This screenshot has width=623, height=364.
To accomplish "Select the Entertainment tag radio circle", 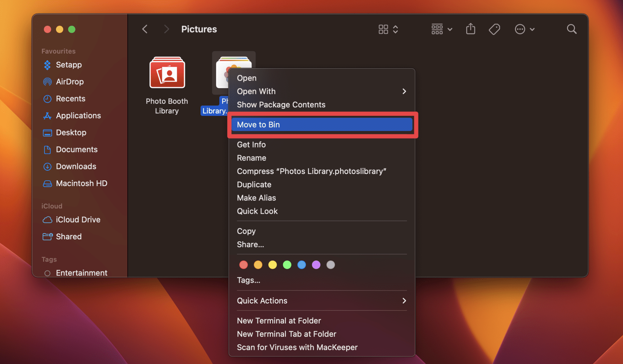I will pos(48,273).
